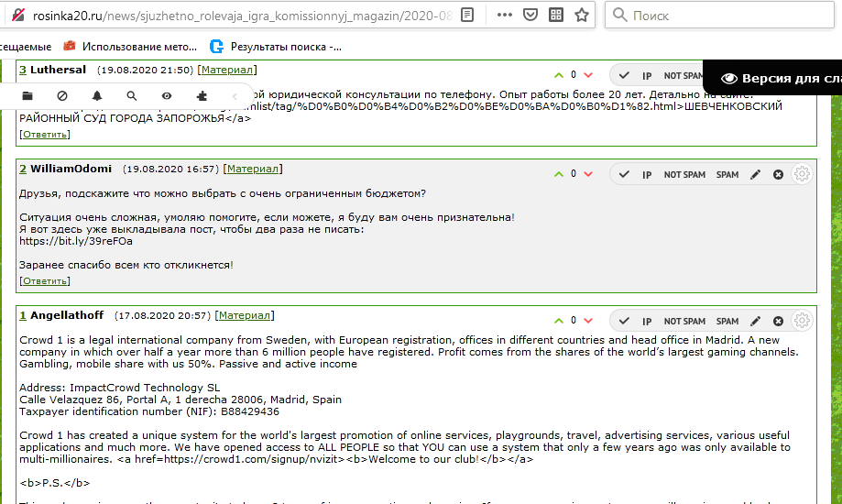Click Luthersal username
This screenshot has height=504, width=842.
click(x=58, y=70)
